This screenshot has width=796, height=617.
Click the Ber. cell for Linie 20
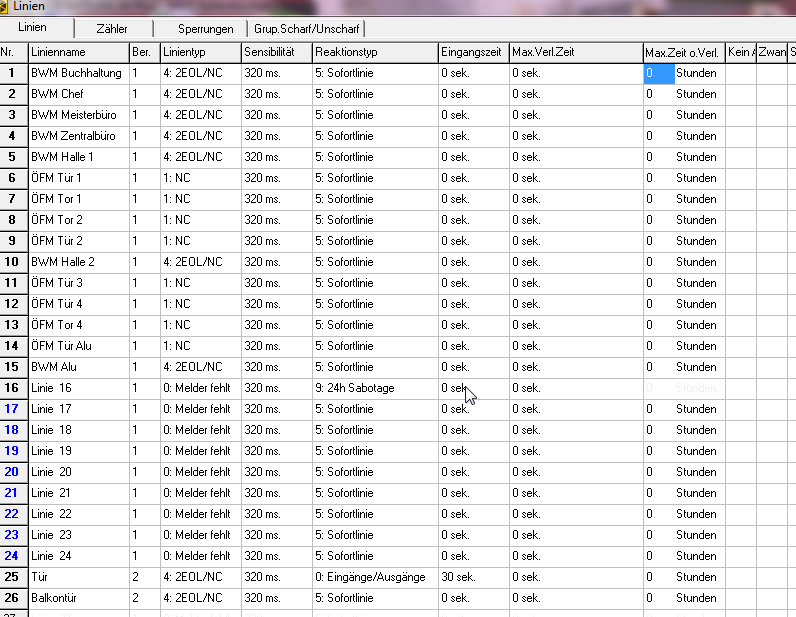(143, 472)
